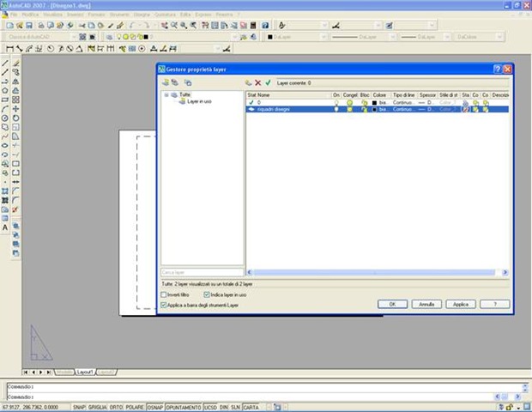The image size is (532, 412).
Task: Open the plot style 'DaColore' dropdown
Action: (x=499, y=37)
